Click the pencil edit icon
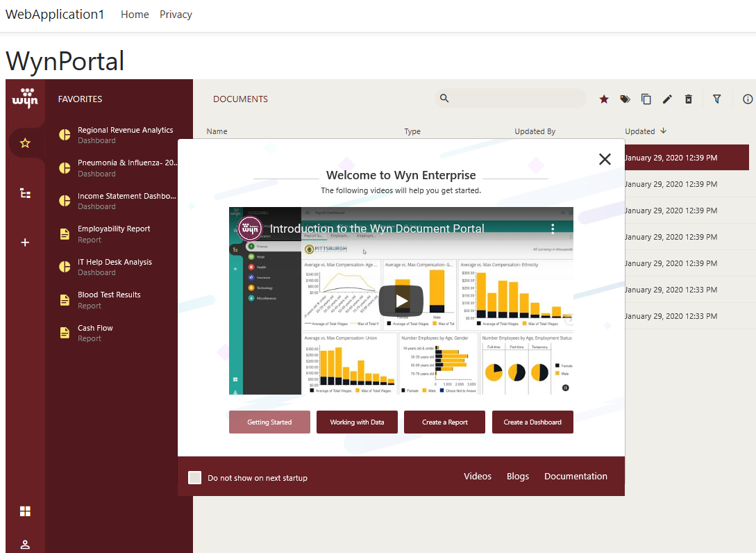This screenshot has height=553, width=756. 667,99
